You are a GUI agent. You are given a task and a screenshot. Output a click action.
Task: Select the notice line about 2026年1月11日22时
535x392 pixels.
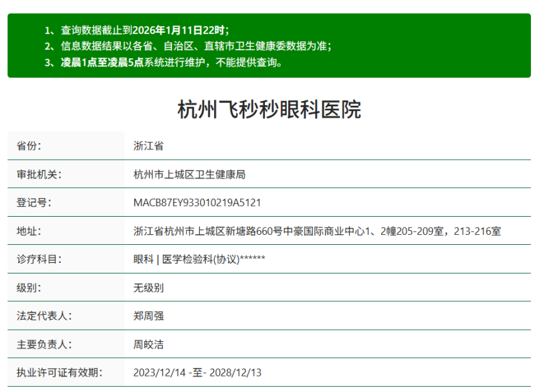137,30
